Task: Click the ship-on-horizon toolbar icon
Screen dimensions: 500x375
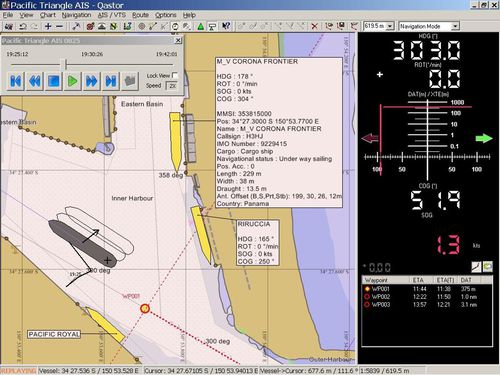Action: point(102,26)
